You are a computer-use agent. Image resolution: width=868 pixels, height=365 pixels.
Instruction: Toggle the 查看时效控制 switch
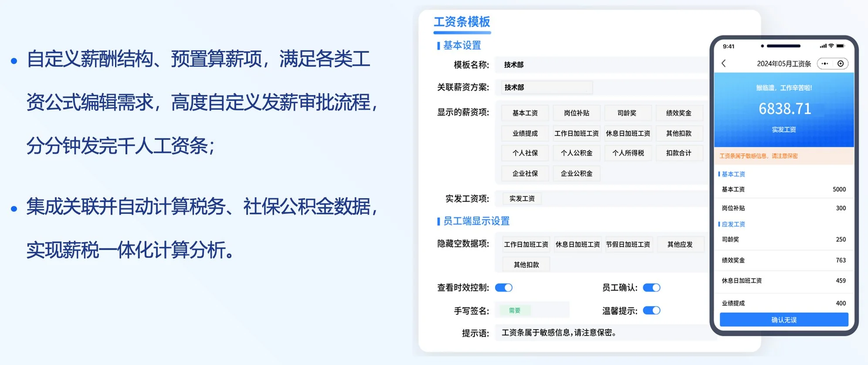tap(504, 287)
